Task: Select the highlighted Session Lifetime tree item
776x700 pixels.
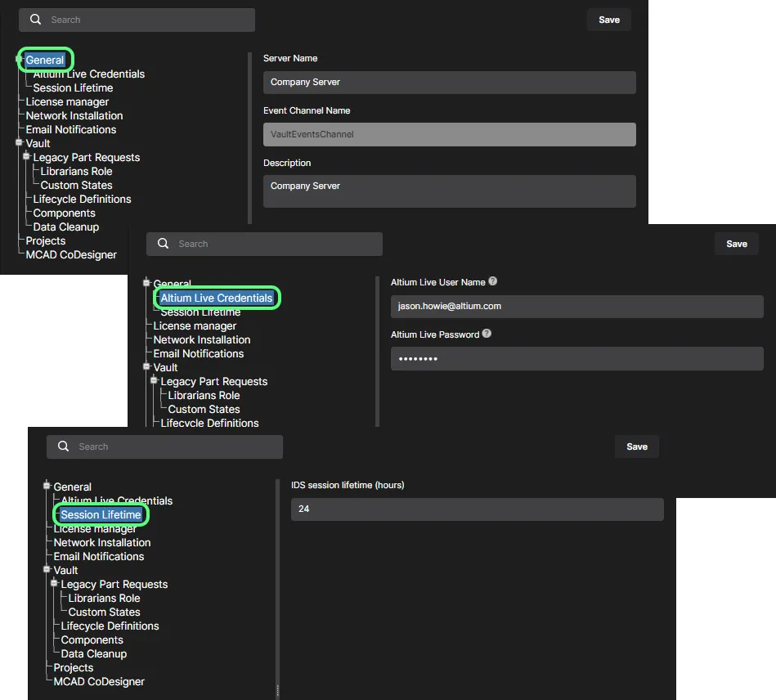Action: [x=101, y=515]
